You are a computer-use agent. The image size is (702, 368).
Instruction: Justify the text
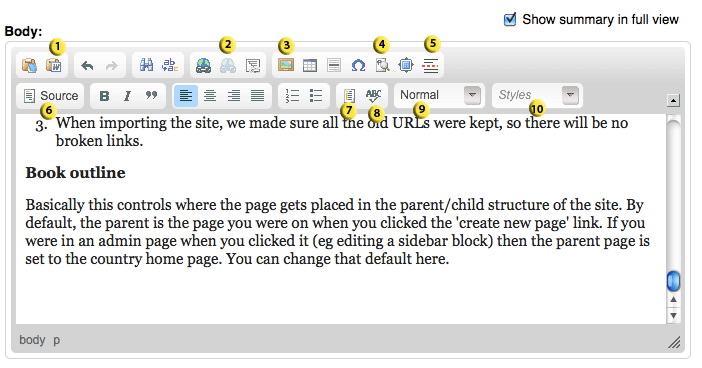coord(257,96)
